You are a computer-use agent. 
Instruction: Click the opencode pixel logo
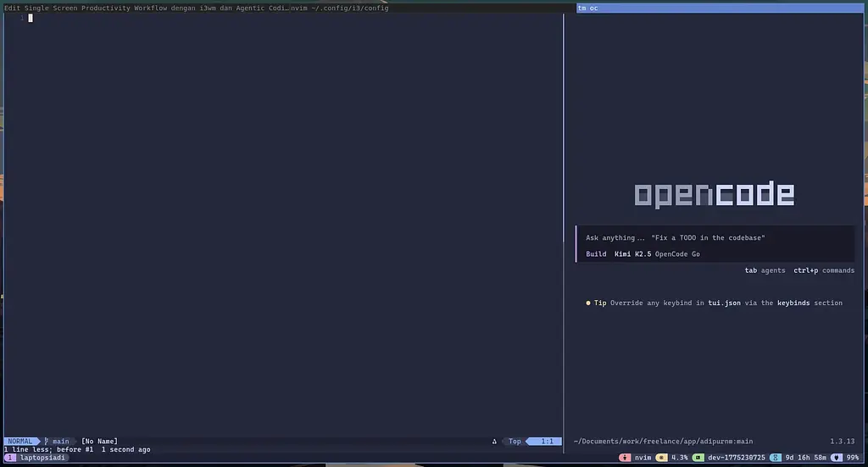[x=714, y=195]
